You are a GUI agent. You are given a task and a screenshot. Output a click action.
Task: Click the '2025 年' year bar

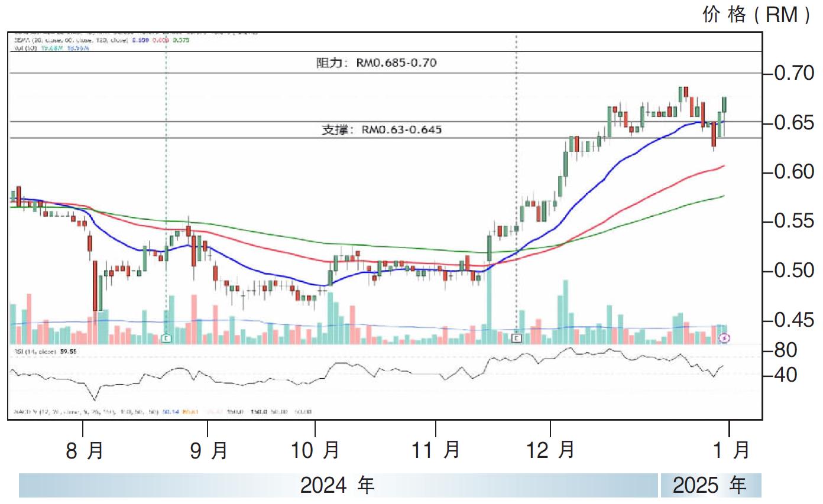(x=711, y=485)
